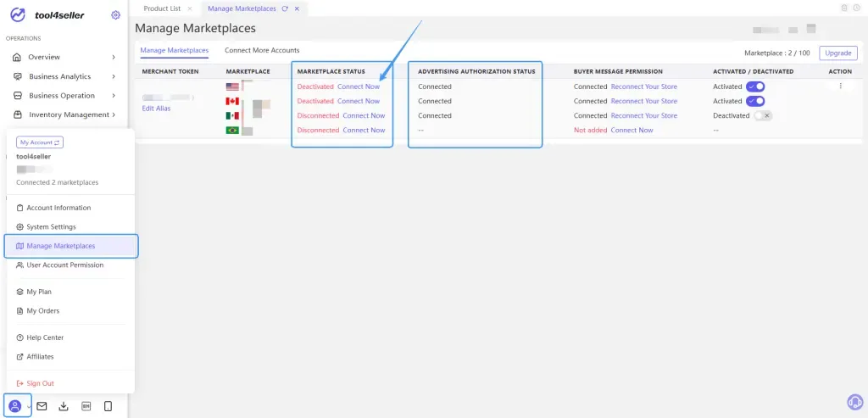Click the Mexico flag icon
868x418 pixels.
pyautogui.click(x=232, y=115)
